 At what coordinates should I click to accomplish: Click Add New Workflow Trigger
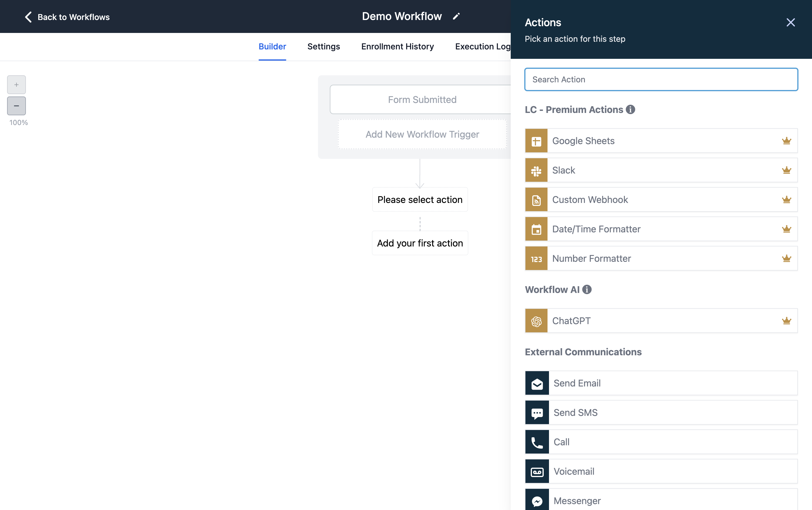click(422, 134)
